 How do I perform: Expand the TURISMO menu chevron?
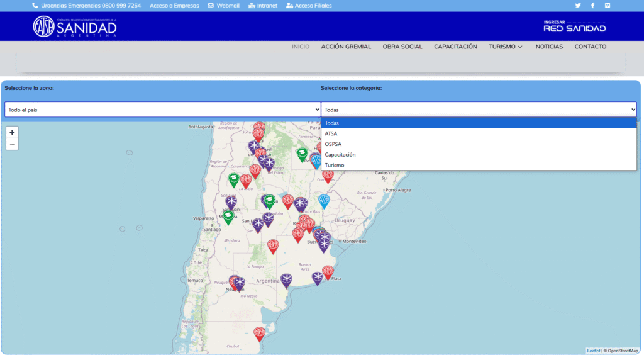(520, 47)
